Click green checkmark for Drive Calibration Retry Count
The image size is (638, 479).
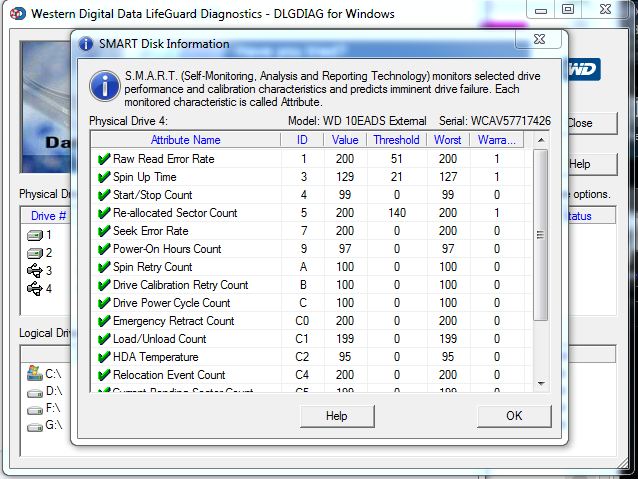pyautogui.click(x=104, y=284)
